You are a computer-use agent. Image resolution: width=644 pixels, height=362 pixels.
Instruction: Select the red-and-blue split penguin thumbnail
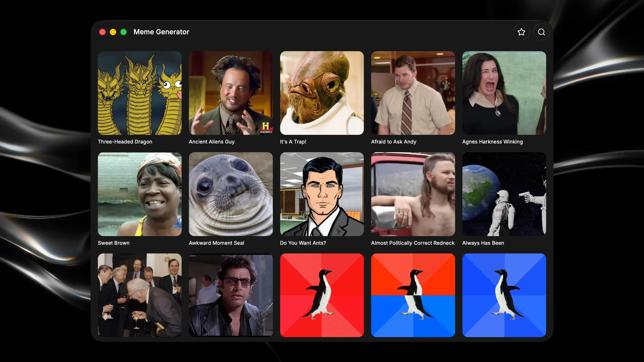tap(413, 295)
